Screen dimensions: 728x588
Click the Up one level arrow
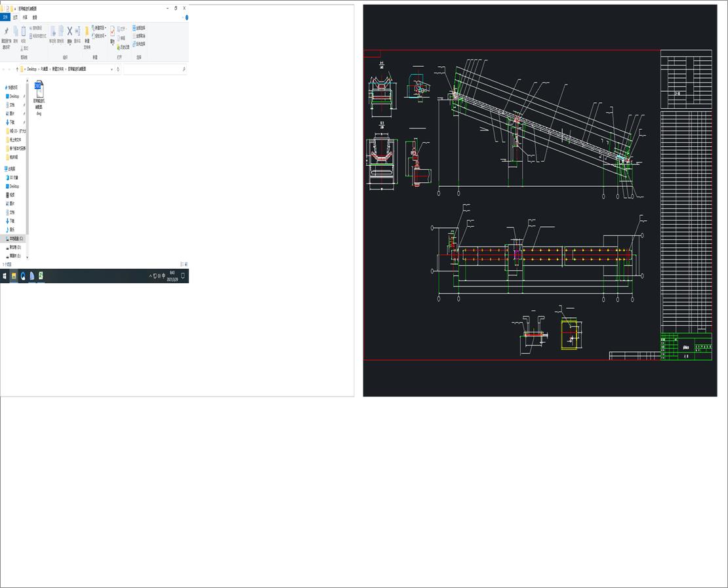coord(17,69)
